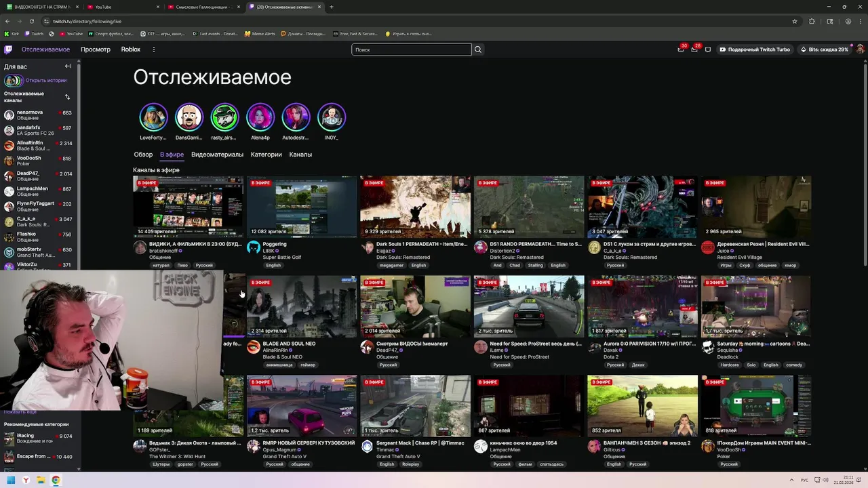Open Chrome from the taskbar
The width and height of the screenshot is (868, 488).
point(56,481)
